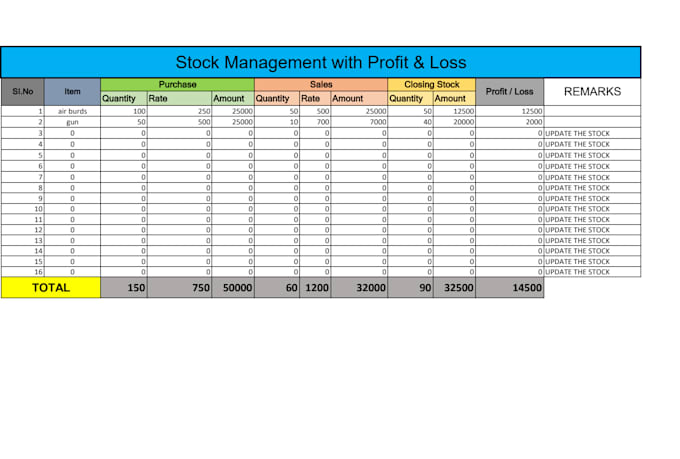Click item cell in row 5

pos(72,155)
